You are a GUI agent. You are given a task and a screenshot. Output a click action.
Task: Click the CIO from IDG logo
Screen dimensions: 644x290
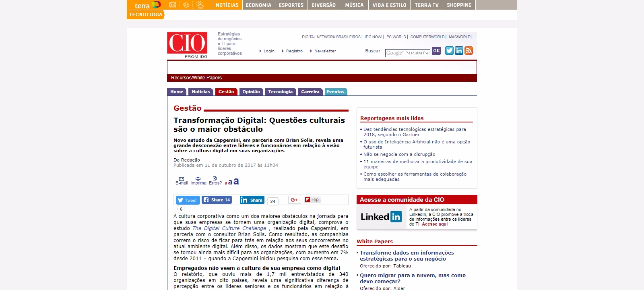point(187,45)
